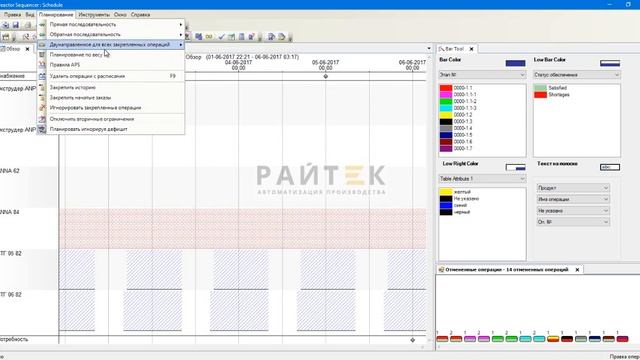The height and width of the screenshot is (360, 640).
Task: Click the Bar Color preview swatch
Action: pos(515,63)
